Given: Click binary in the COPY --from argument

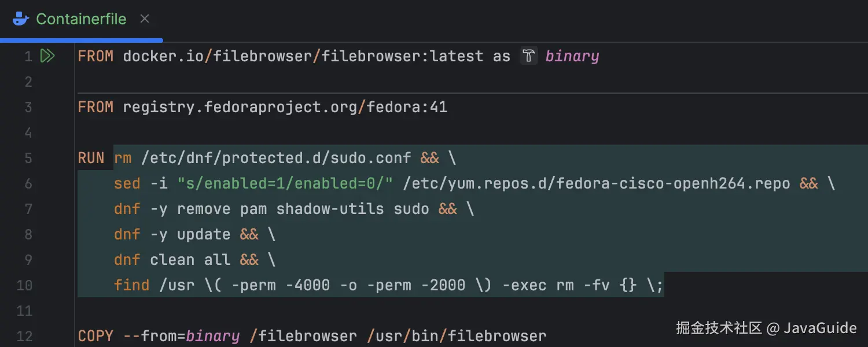Looking at the screenshot, I should point(212,336).
